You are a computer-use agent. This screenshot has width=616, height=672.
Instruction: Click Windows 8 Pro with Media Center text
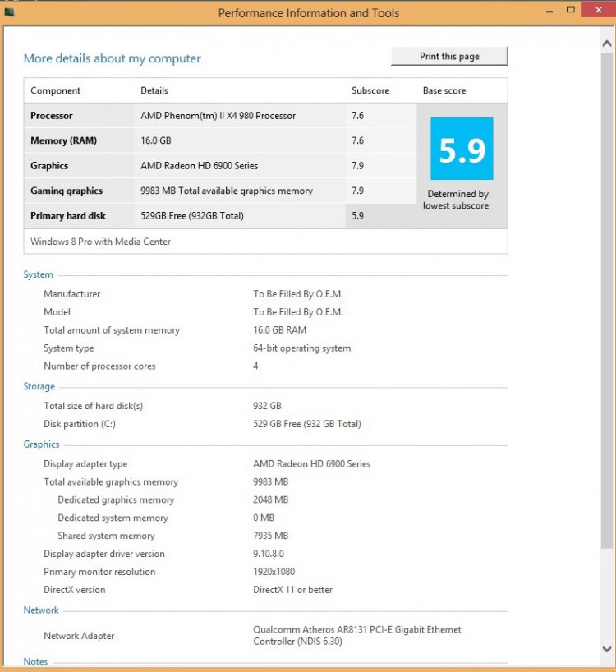point(100,242)
